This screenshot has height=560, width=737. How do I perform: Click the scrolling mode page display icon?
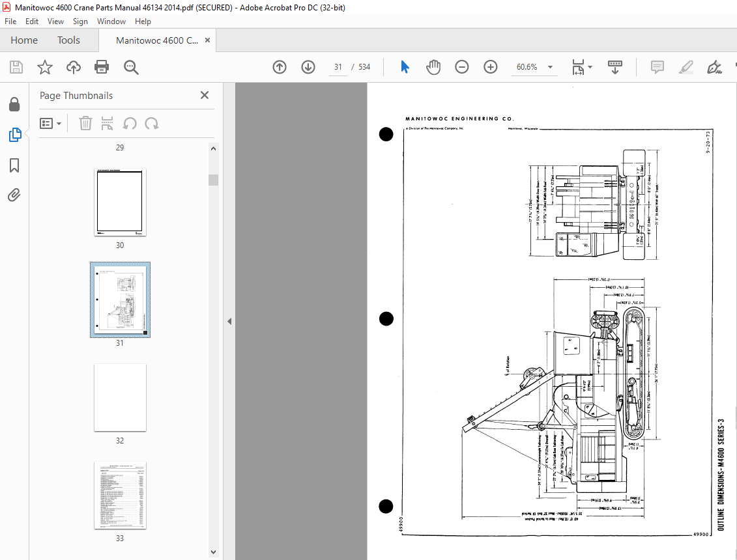[x=614, y=67]
